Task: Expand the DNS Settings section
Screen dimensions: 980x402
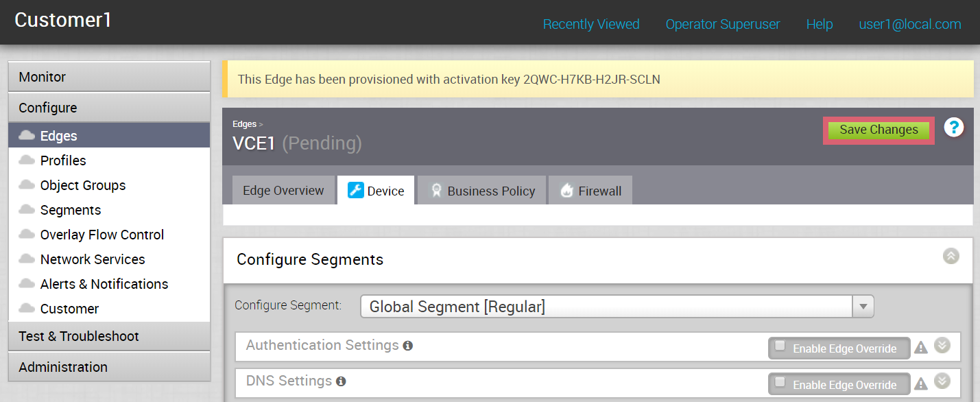Action: point(942,381)
